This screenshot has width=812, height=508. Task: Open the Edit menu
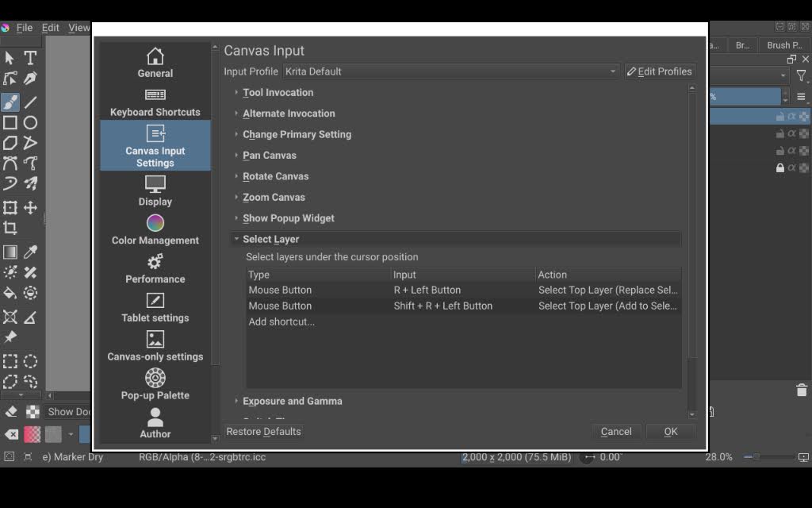pos(50,28)
